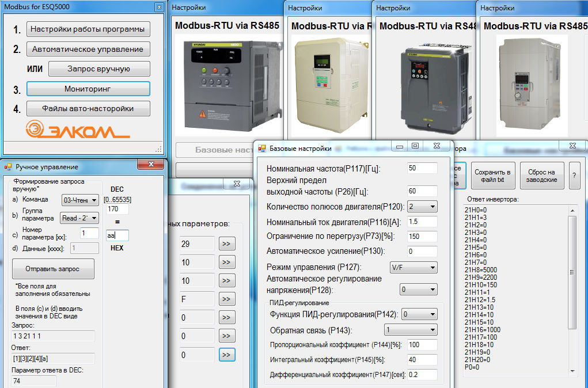This screenshot has height=388, width=588.
Task: Click the Ответ инвертора scrollbar thumb
Action: [572, 272]
